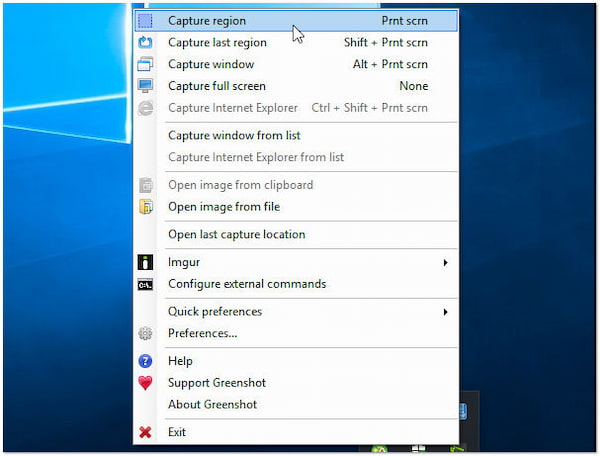Click the blue question mark Help icon

tap(145, 361)
